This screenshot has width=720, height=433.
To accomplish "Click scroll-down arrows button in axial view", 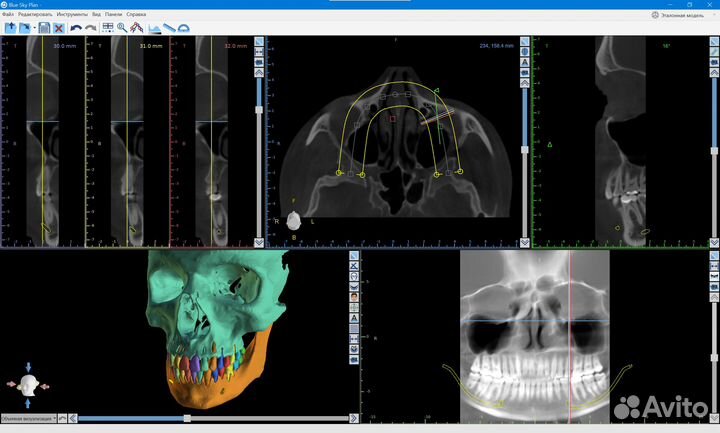I will click(x=526, y=243).
